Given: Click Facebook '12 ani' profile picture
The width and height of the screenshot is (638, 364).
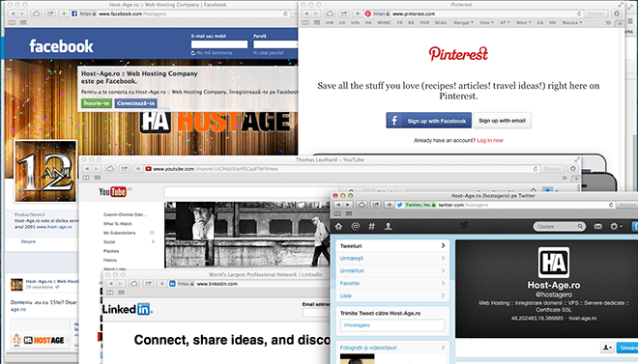Looking at the screenshot, I should (45, 172).
